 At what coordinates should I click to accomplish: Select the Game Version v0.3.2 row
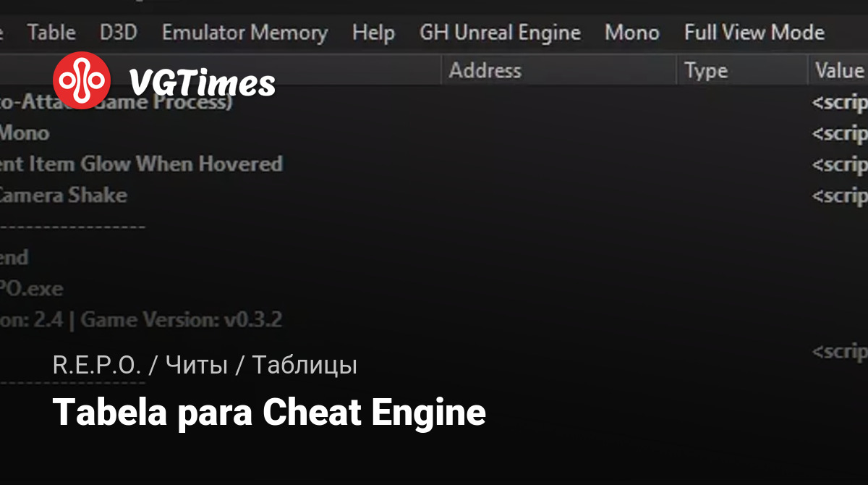pyautogui.click(x=141, y=319)
